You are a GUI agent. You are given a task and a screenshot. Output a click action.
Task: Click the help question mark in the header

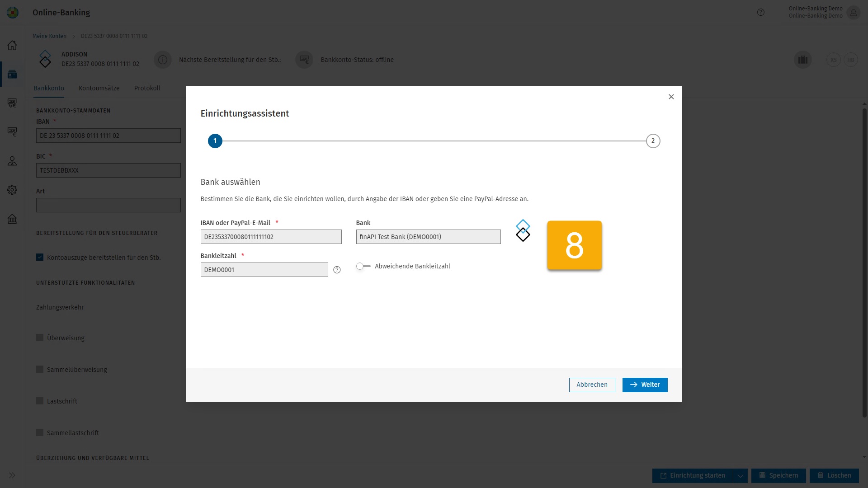761,12
